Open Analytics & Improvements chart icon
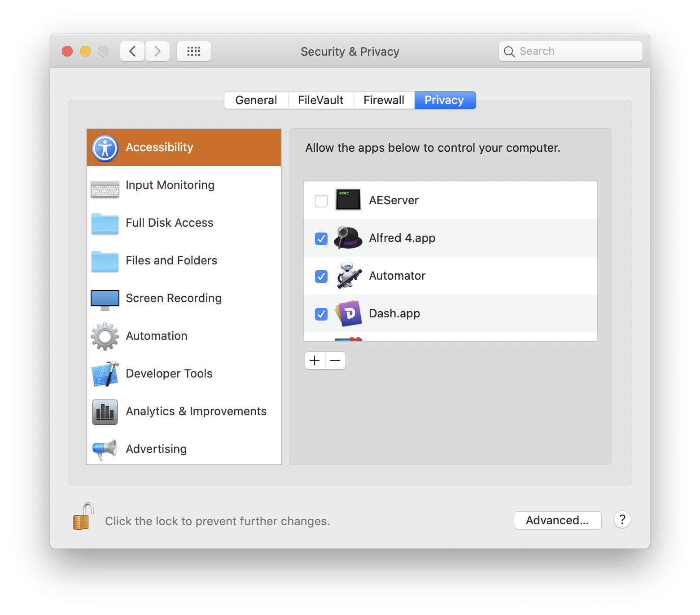Viewport: 700px width, 615px height. coord(105,412)
